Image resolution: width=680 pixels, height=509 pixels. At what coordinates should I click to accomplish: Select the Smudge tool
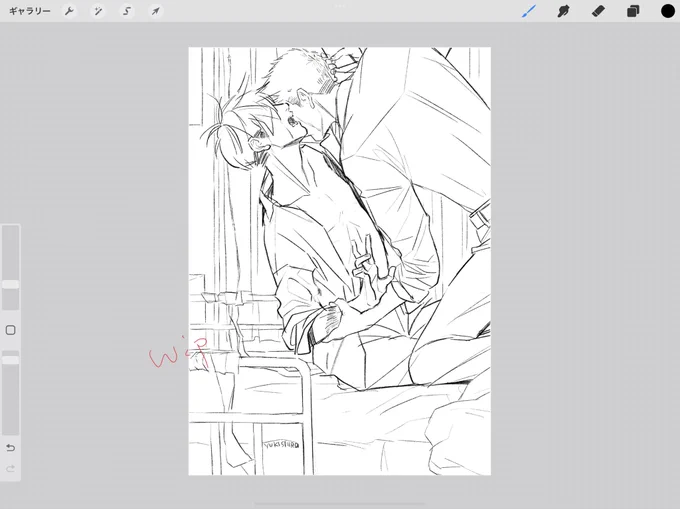(563, 11)
